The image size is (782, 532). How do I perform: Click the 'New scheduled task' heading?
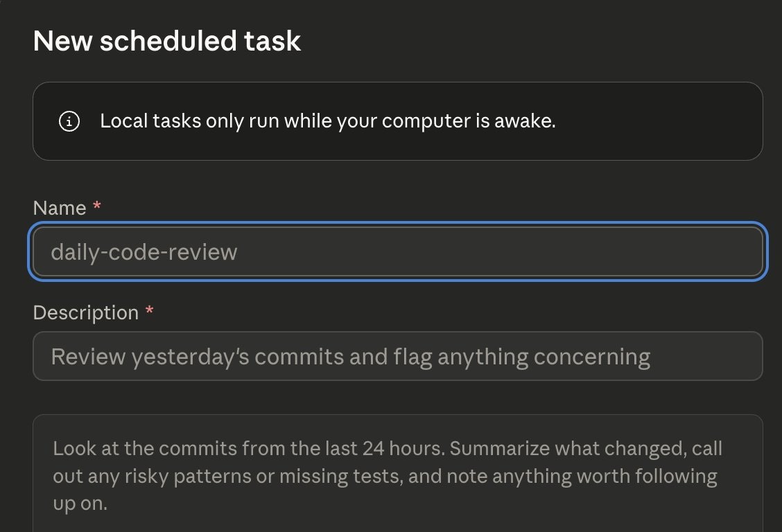168,41
